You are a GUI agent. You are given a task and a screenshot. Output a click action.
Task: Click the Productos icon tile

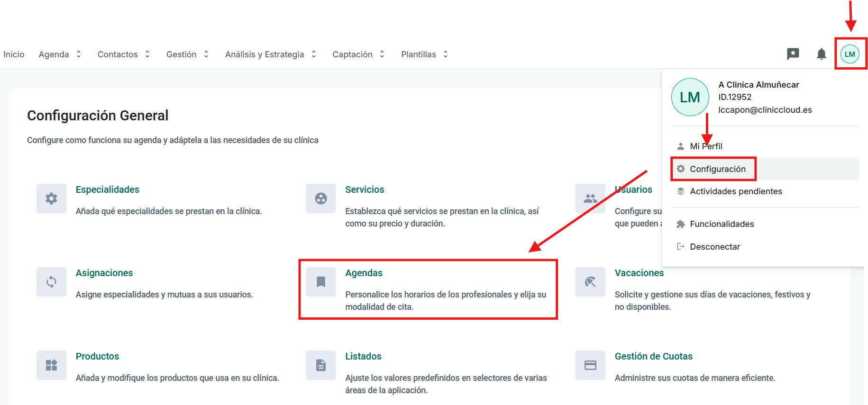[x=51, y=365]
